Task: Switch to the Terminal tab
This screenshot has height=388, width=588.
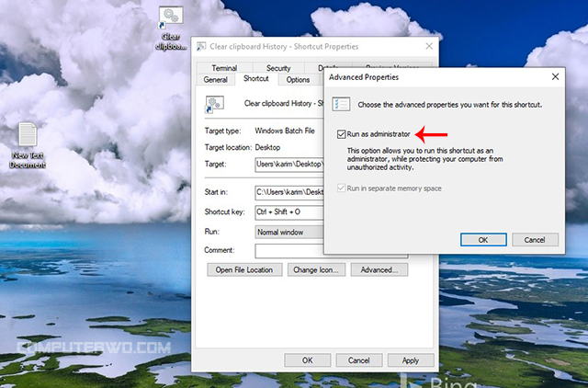Action: pyautogui.click(x=224, y=68)
